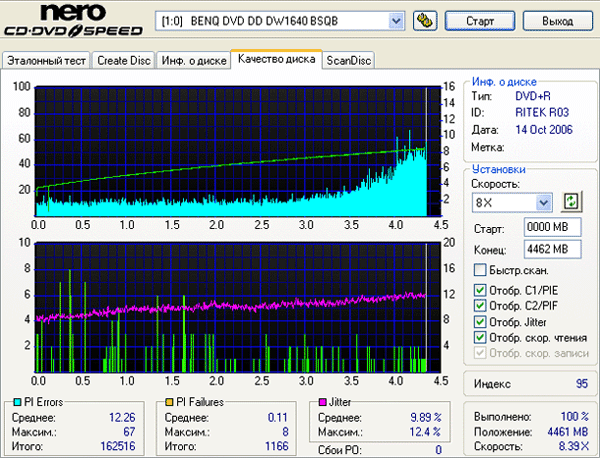Open the 8X speed dropdown
600x458 pixels.
(546, 203)
